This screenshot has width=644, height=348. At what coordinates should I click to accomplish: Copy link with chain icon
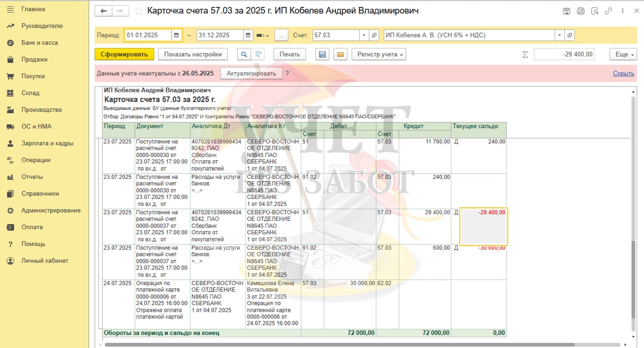tap(609, 11)
